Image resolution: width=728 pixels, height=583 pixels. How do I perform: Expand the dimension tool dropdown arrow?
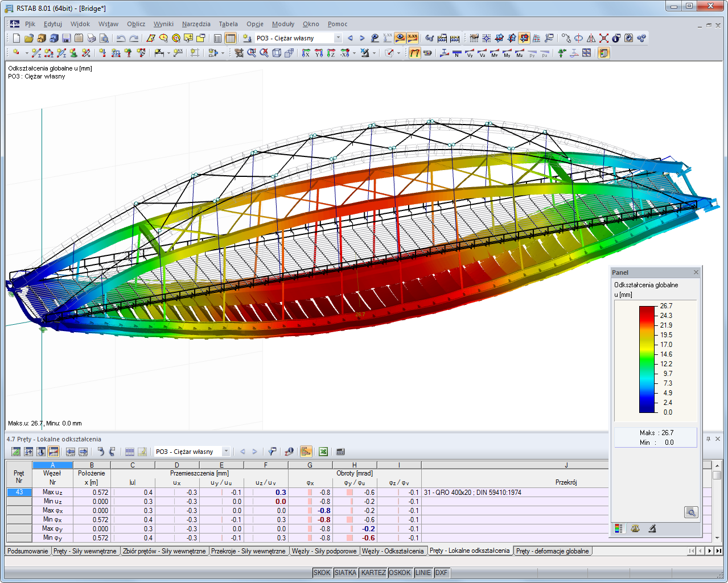[x=168, y=53]
